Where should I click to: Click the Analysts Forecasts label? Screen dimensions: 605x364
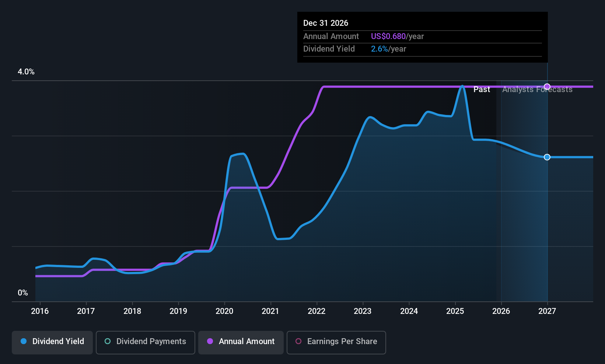(537, 90)
